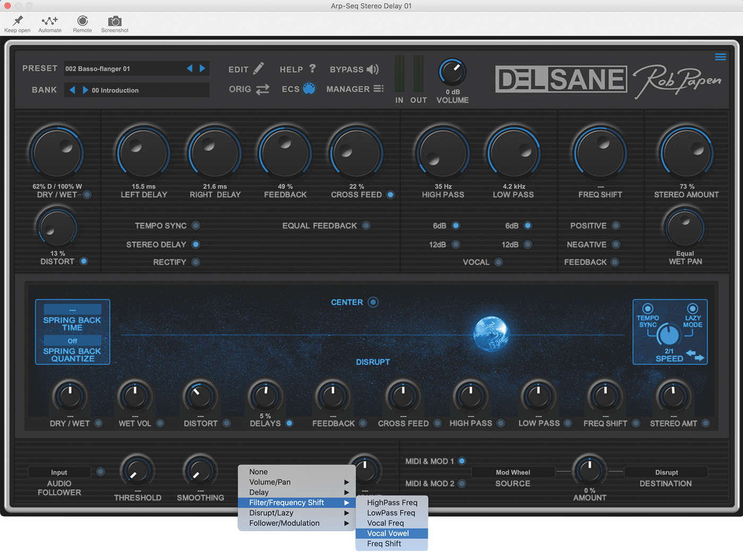Open the Audio Follower Input dropdown
This screenshot has height=560, width=743.
coord(59,472)
